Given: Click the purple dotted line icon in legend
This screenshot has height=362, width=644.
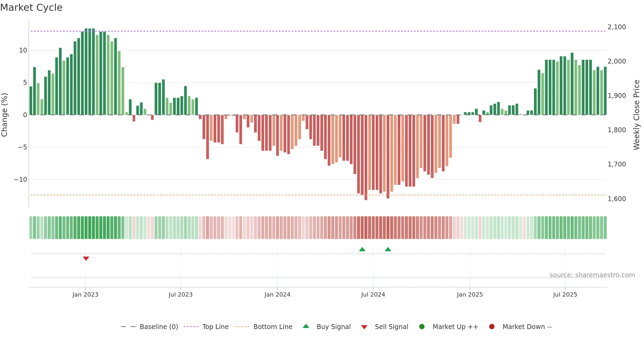Looking at the screenshot, I should point(191,327).
